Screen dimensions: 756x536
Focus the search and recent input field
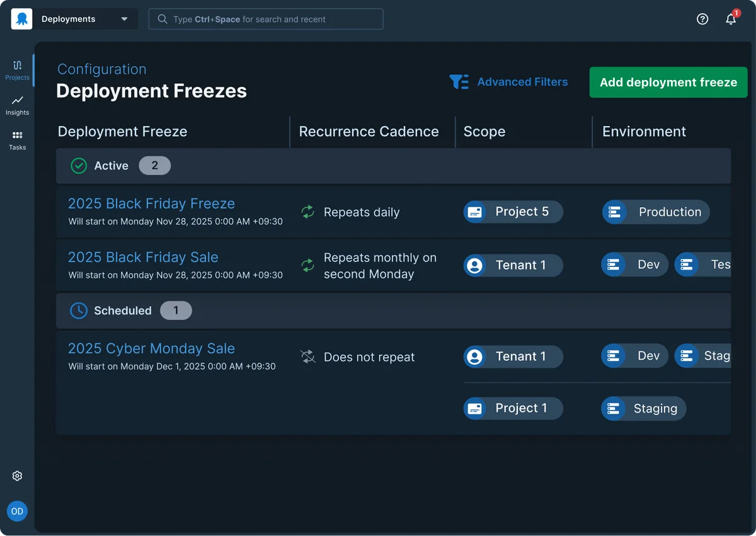coord(266,19)
